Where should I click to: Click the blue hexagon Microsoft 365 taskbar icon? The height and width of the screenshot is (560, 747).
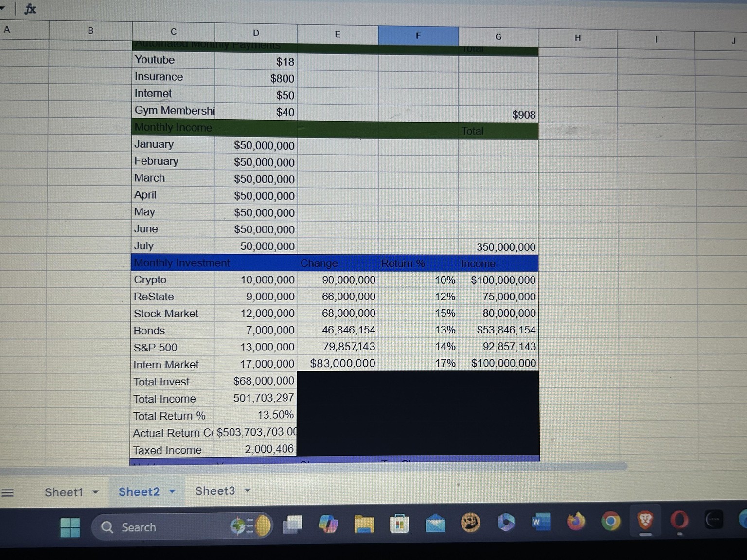506,522
